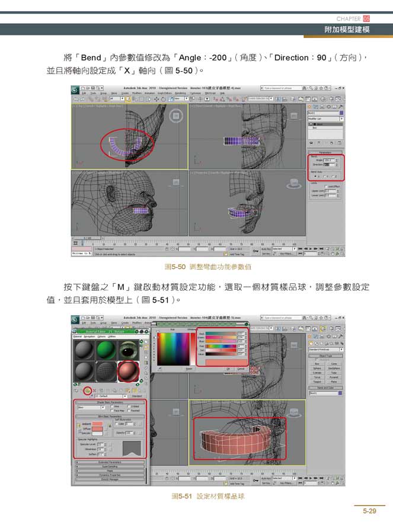Expand the SuperSampling rollout
This screenshot has height=532, width=393.
pyautogui.click(x=110, y=466)
